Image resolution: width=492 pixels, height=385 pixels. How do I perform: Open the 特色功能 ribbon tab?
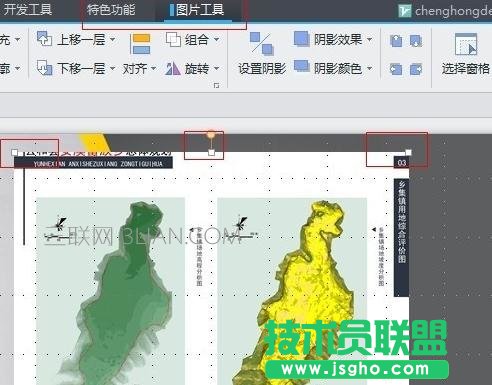pos(111,9)
